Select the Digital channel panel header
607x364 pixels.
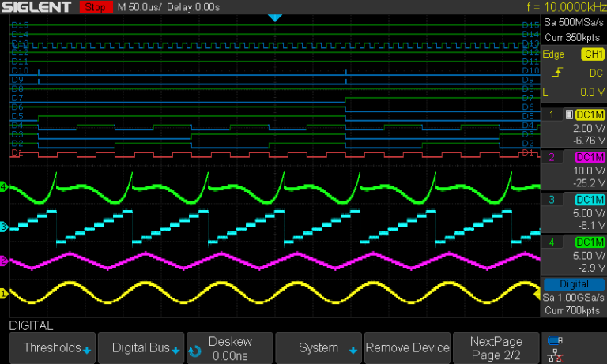click(x=573, y=284)
